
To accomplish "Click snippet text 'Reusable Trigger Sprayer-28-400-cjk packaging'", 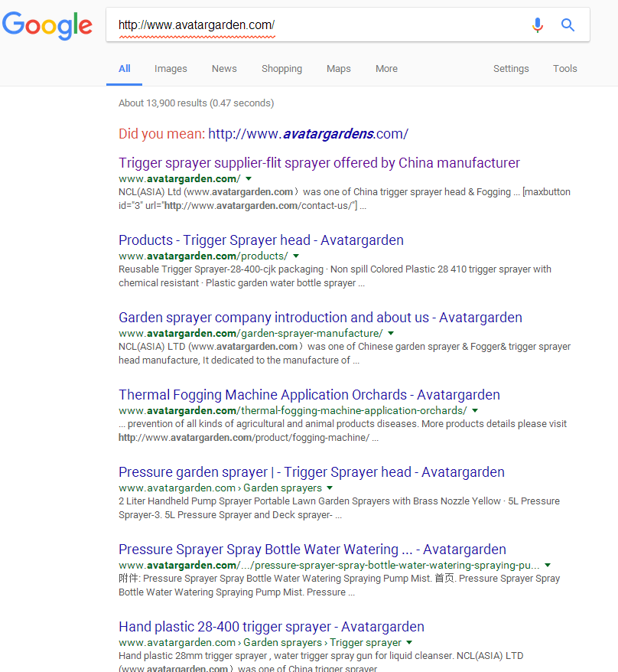I will [221, 269].
